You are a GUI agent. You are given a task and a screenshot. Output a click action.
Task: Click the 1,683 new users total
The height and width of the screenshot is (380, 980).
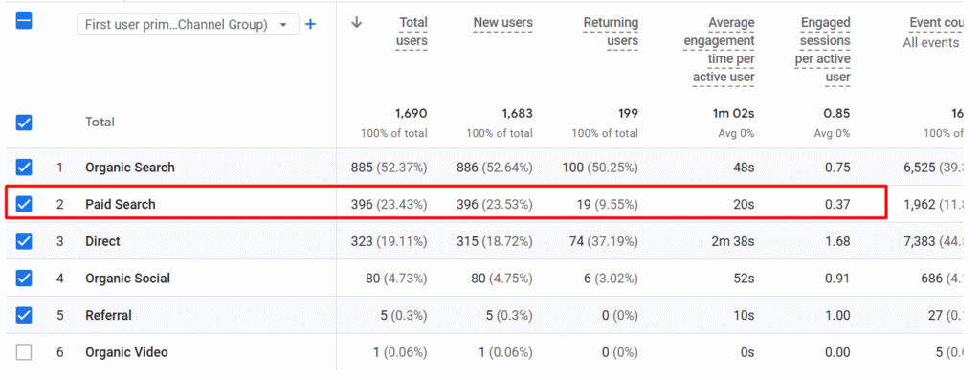517,114
